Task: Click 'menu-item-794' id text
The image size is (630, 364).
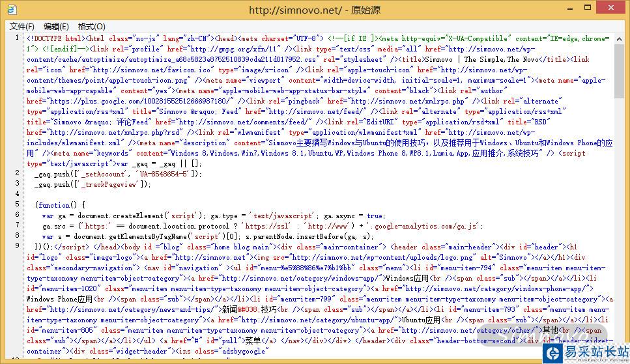Action: pos(466,268)
